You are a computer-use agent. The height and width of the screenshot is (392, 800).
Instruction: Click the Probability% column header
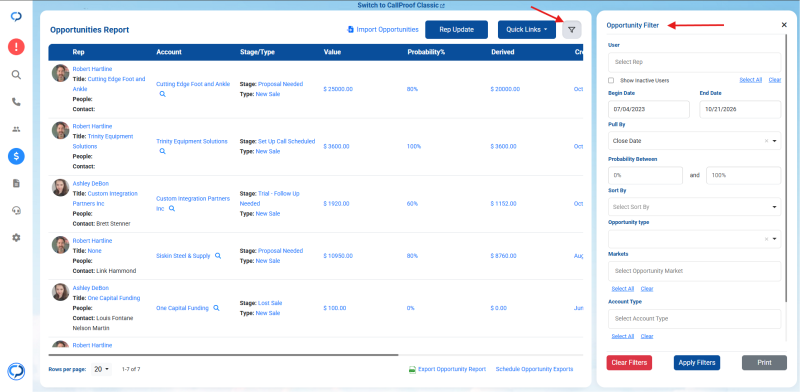coord(427,52)
